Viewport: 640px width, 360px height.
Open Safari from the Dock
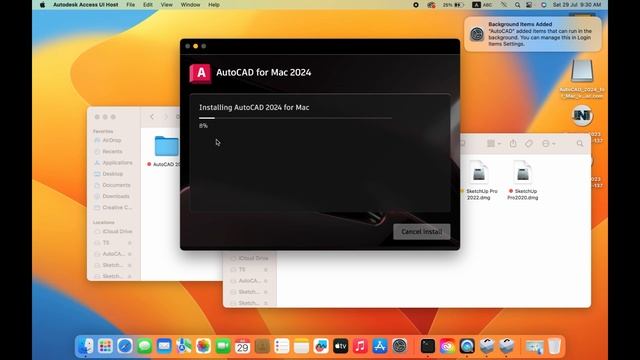[125, 346]
